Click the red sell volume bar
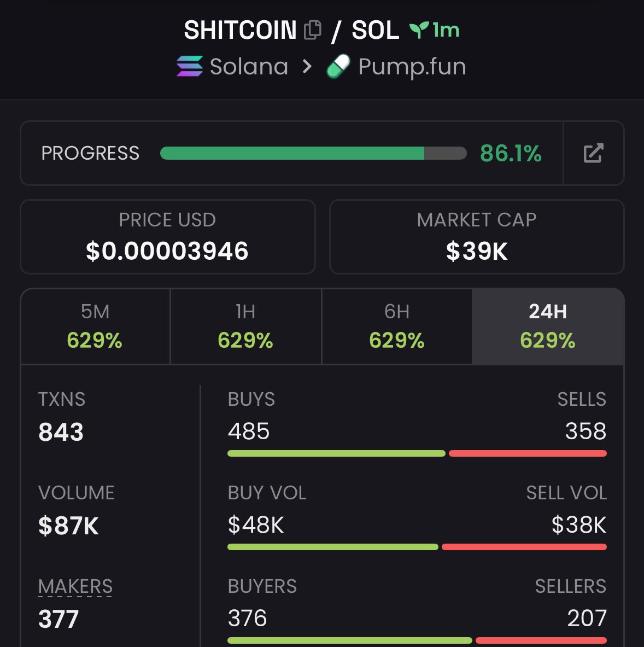 524,547
